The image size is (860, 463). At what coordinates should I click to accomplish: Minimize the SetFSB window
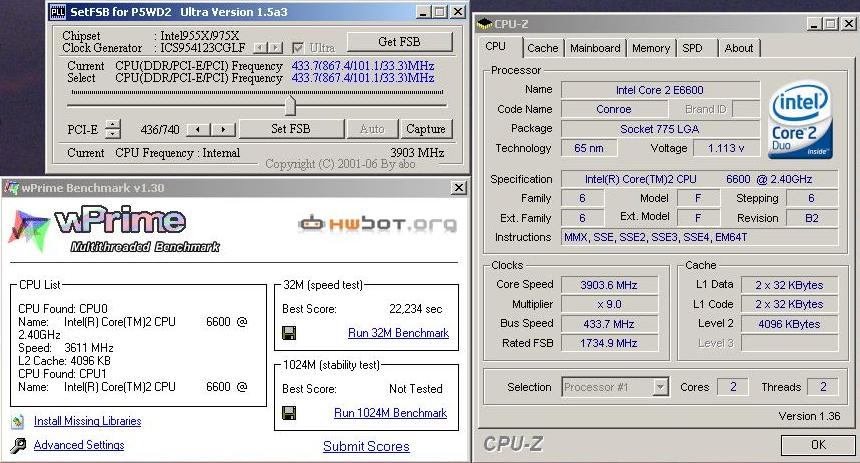pos(422,12)
